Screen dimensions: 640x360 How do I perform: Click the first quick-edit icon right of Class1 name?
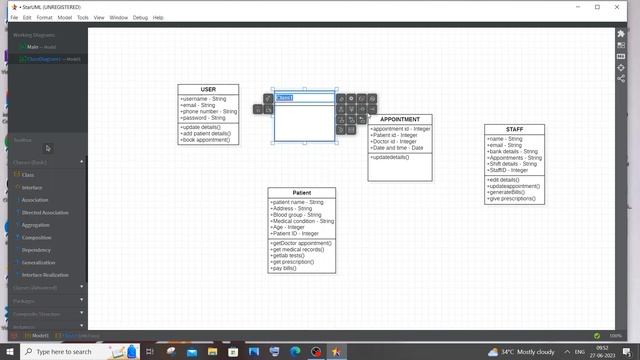point(341,98)
